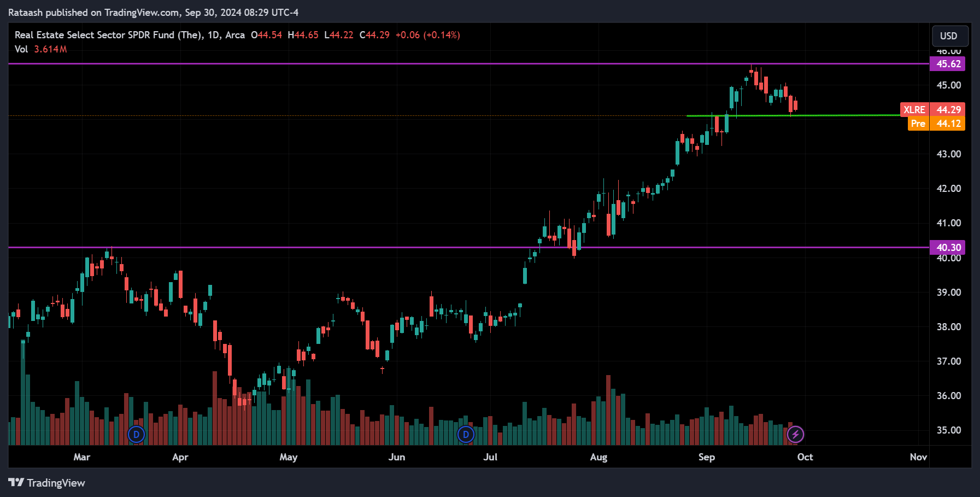Click the 37.00 price scale label
Viewport: 980px width, 497px height.
click(x=949, y=361)
